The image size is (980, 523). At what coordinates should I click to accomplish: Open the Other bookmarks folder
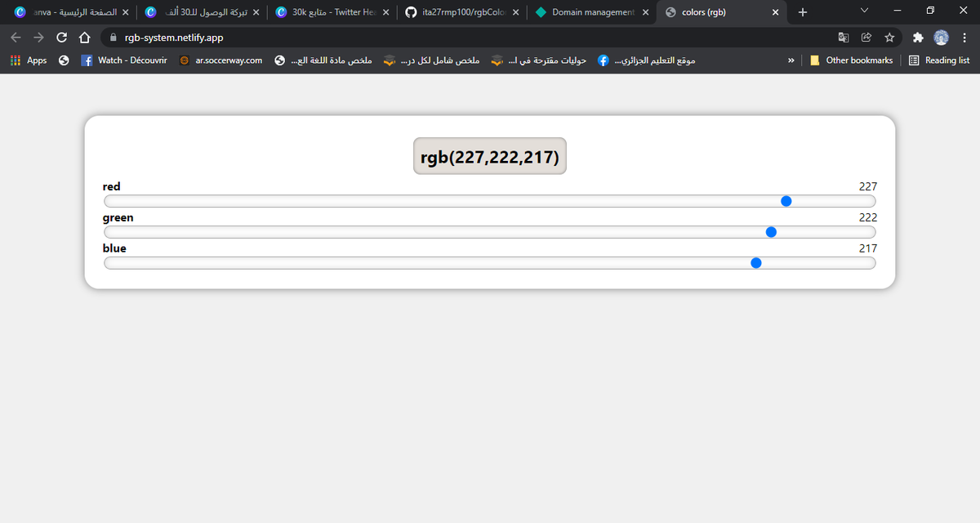(x=851, y=60)
